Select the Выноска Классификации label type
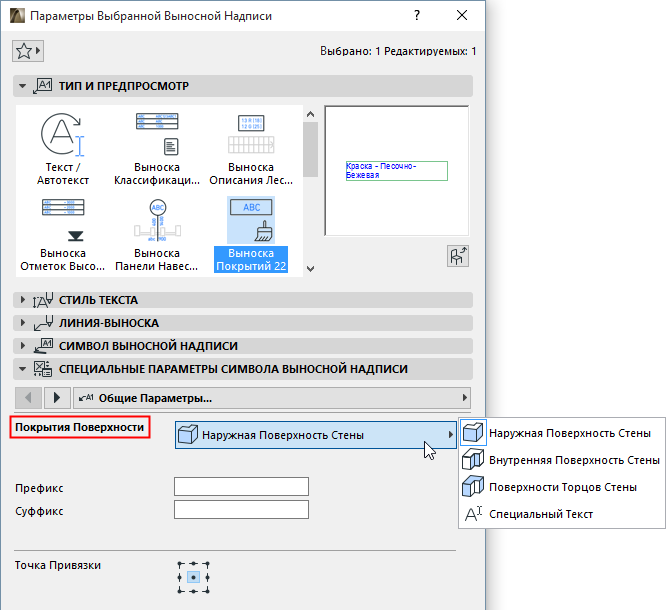 point(157,149)
